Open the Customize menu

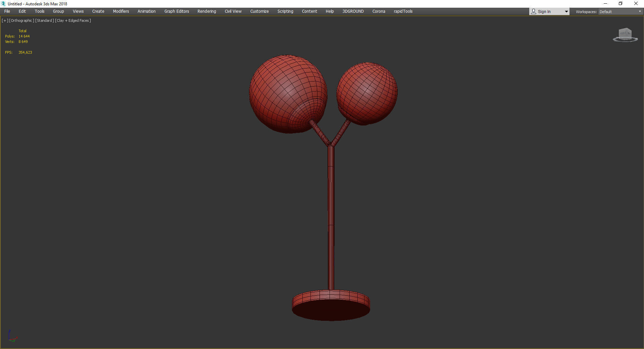[259, 11]
